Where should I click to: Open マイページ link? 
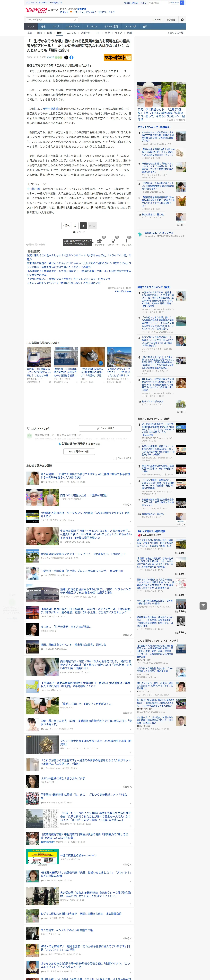pos(157,19)
